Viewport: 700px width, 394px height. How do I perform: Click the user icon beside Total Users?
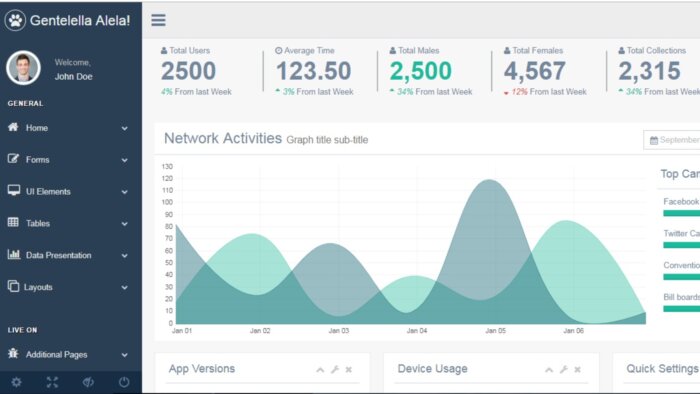pos(164,51)
